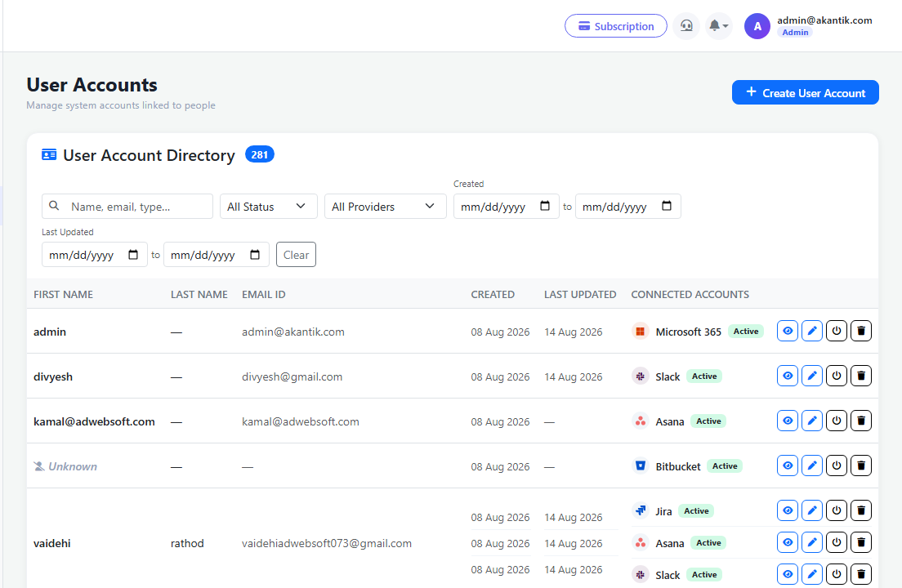Delete vaidehi's Slack account
The height and width of the screenshot is (588, 902).
point(861,574)
